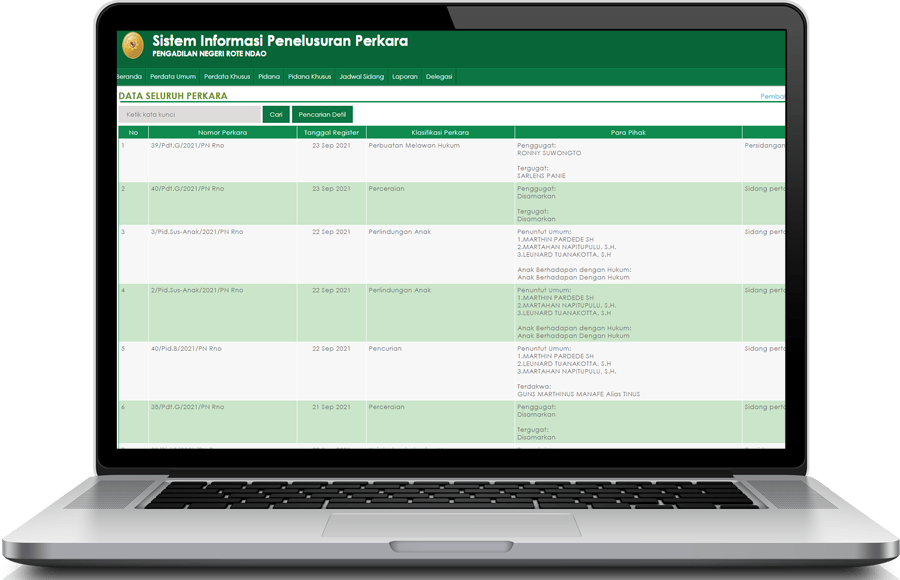Screen dimensions: 900x580
Task: Open the Perdata Umum menu
Action: (x=173, y=76)
